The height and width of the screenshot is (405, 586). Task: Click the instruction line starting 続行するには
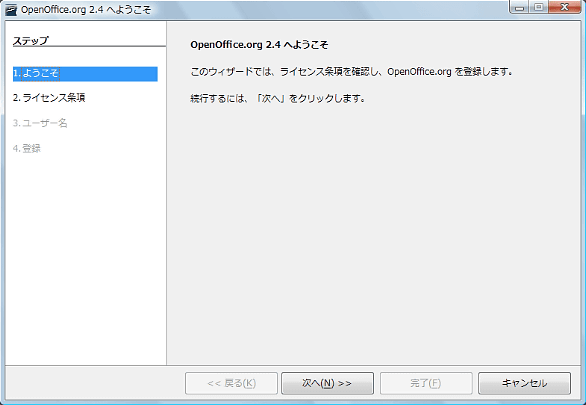278,99
